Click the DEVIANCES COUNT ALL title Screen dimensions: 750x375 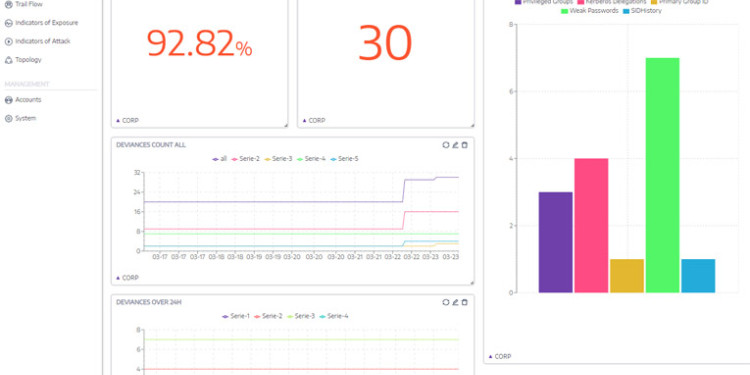click(x=151, y=145)
